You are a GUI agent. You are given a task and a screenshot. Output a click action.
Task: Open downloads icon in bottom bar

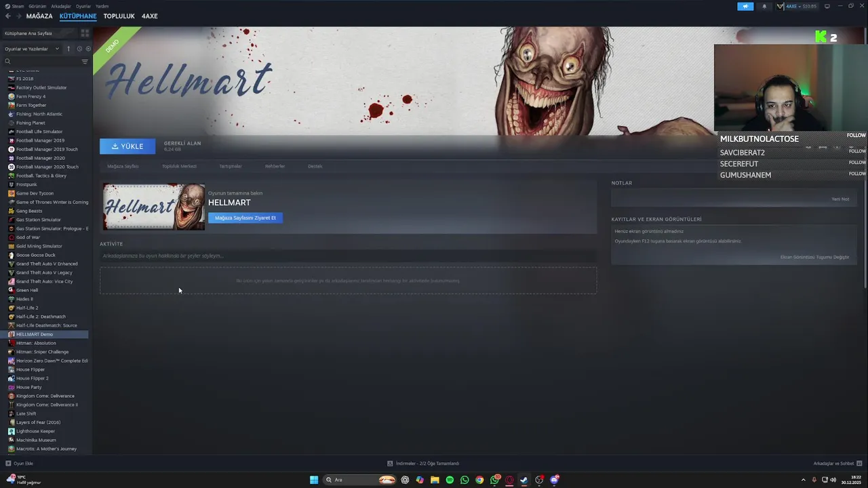pyautogui.click(x=390, y=464)
